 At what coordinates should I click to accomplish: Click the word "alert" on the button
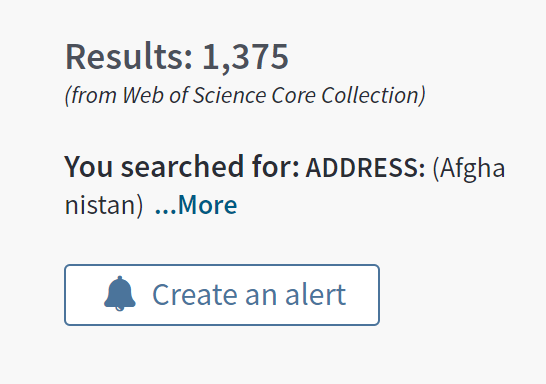(x=316, y=295)
